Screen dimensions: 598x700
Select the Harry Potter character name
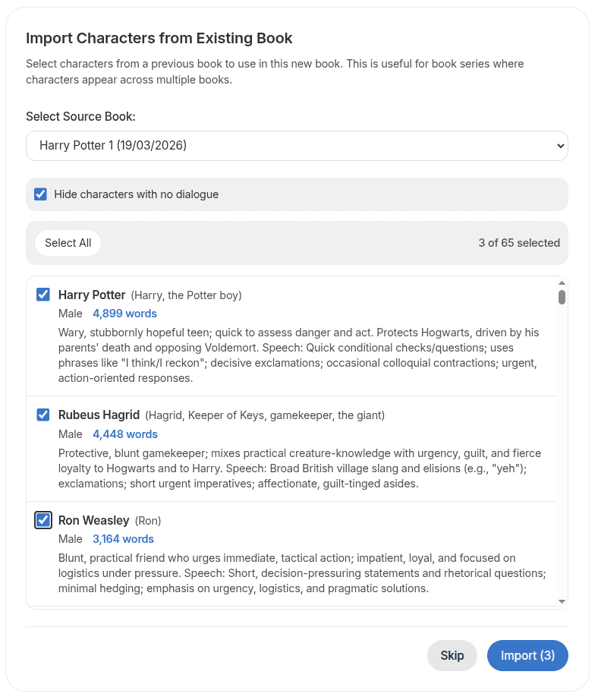pyautogui.click(x=92, y=295)
